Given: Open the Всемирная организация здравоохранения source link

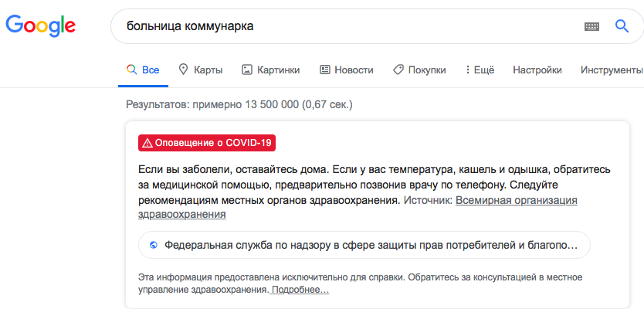Looking at the screenshot, I should (x=516, y=200).
